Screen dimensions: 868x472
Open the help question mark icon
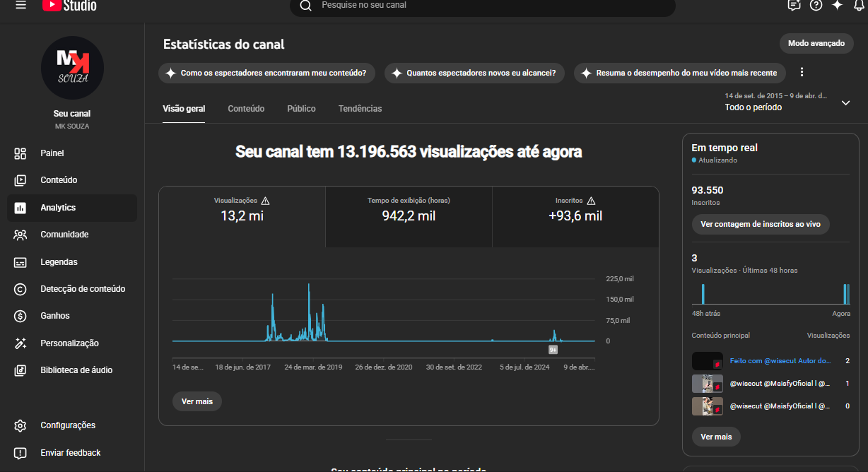tap(816, 5)
